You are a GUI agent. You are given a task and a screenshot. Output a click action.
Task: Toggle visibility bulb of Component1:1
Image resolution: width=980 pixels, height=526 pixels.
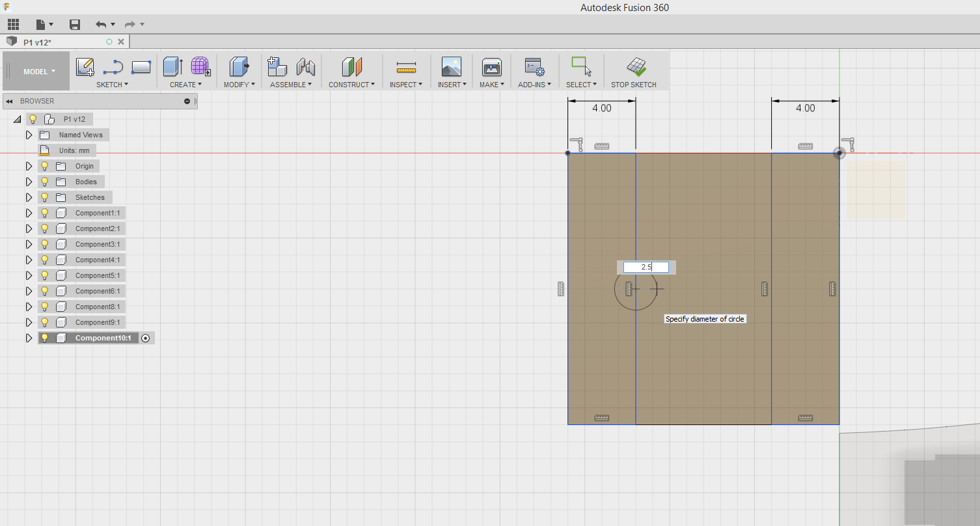click(x=45, y=213)
